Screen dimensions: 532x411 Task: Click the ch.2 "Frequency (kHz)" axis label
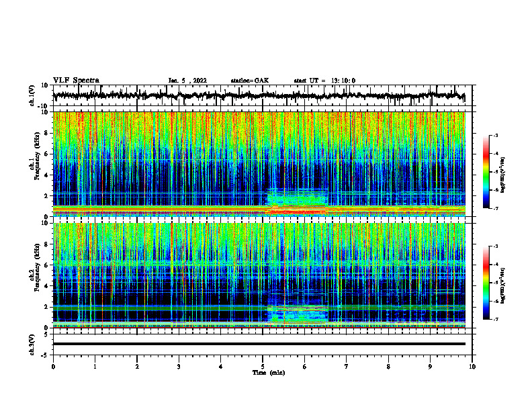[x=37, y=267]
